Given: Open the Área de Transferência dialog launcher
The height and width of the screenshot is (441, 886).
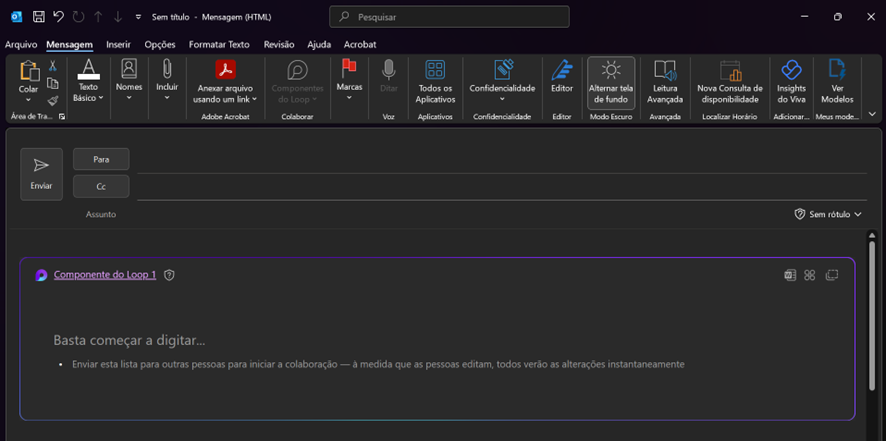Looking at the screenshot, I should [x=62, y=116].
